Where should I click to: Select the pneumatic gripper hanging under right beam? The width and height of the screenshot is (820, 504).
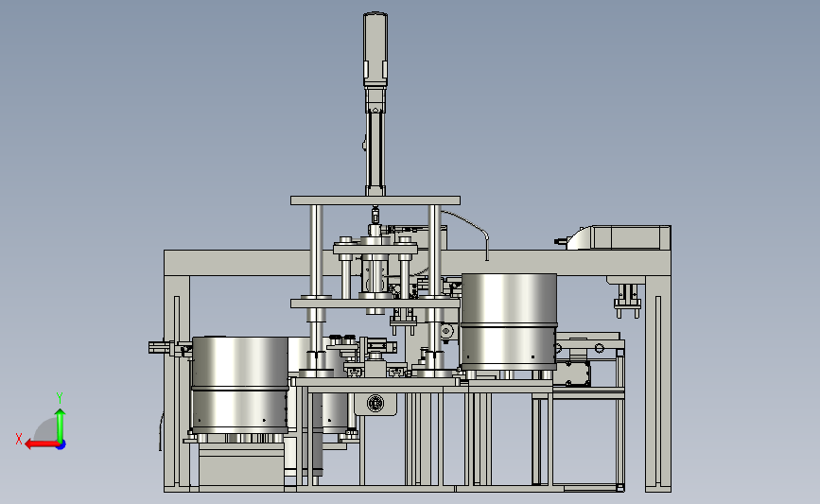[x=628, y=300]
